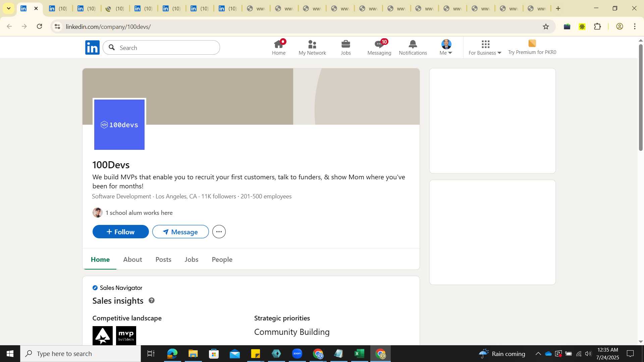This screenshot has width=644, height=362.
Task: Open the Windows notification center icon
Action: [630, 354]
